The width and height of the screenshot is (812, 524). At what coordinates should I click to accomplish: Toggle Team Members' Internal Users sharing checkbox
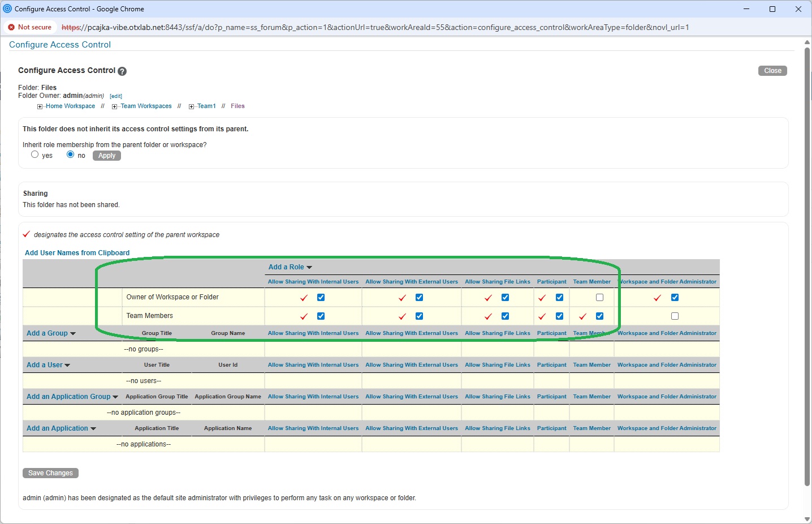point(321,316)
